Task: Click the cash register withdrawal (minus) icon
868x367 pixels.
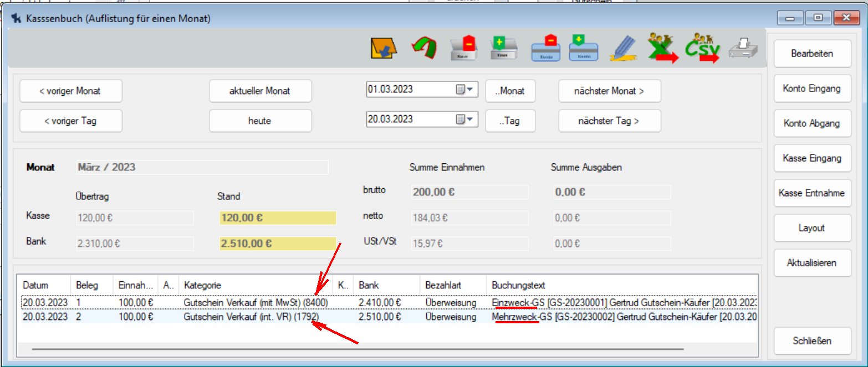Action: pyautogui.click(x=463, y=49)
